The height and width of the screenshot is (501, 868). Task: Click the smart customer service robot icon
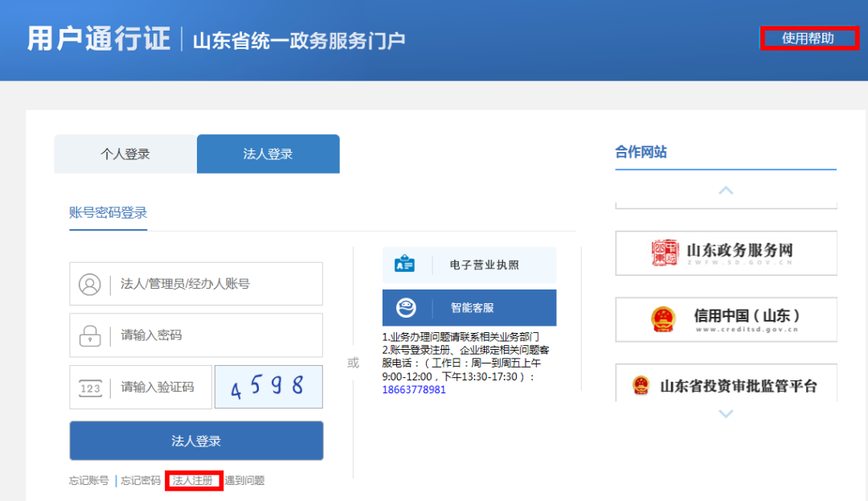[x=406, y=307]
